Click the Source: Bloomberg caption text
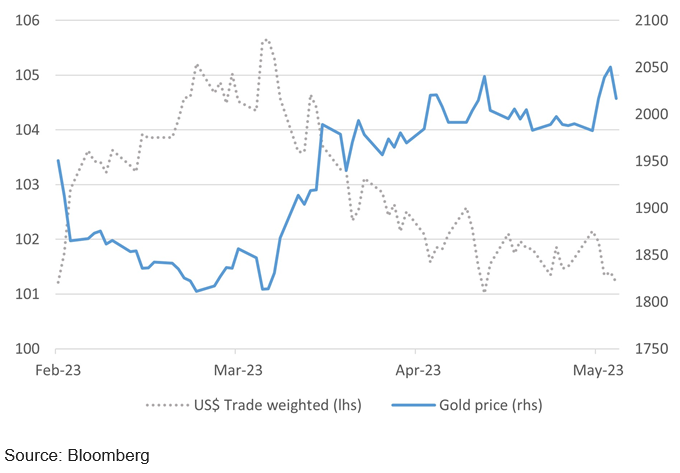 pos(76,456)
